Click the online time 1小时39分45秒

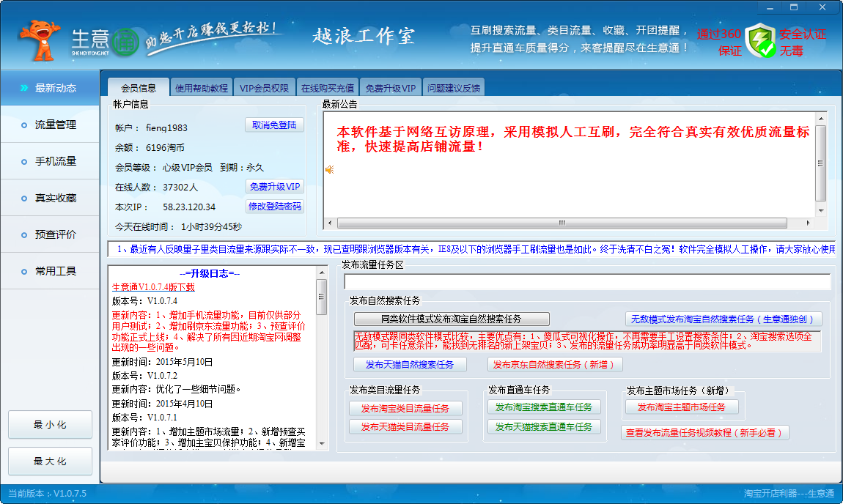point(211,227)
